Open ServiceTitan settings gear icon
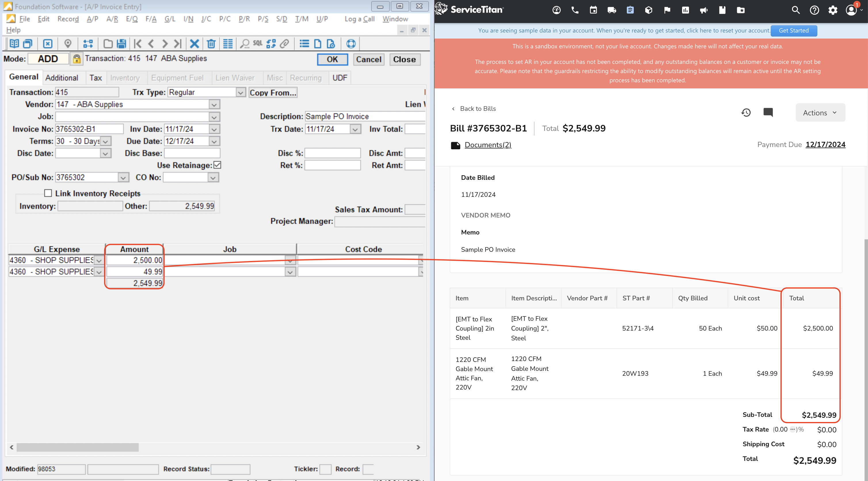This screenshot has height=481, width=868. [833, 10]
